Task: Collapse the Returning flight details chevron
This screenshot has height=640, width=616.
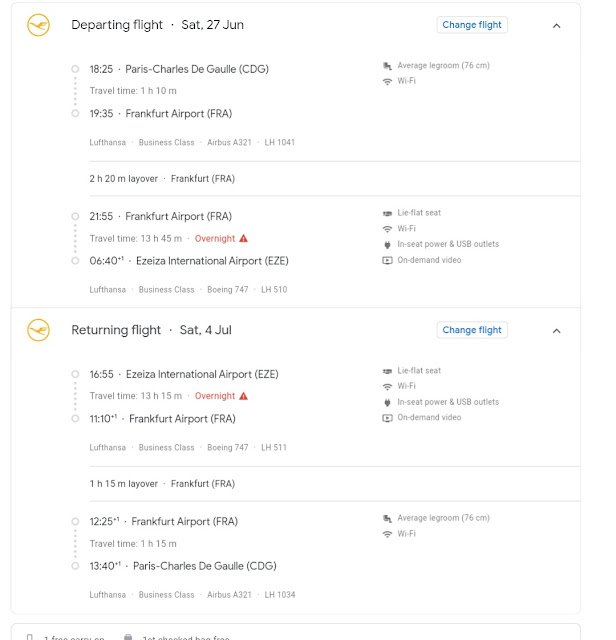Action: coord(556,331)
